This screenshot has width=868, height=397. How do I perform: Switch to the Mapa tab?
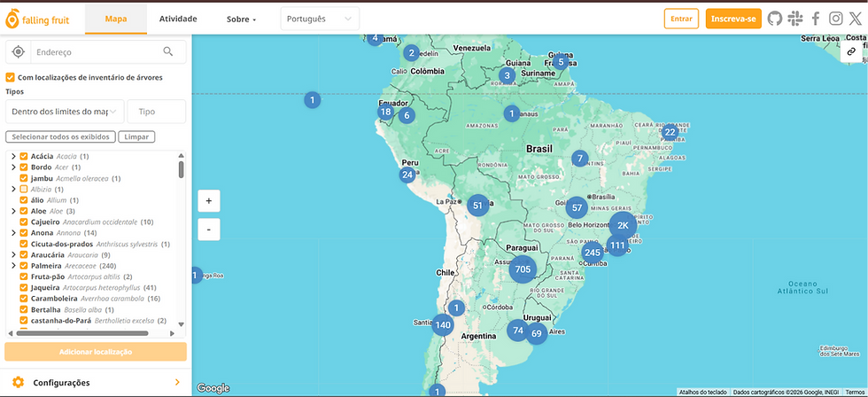point(116,19)
